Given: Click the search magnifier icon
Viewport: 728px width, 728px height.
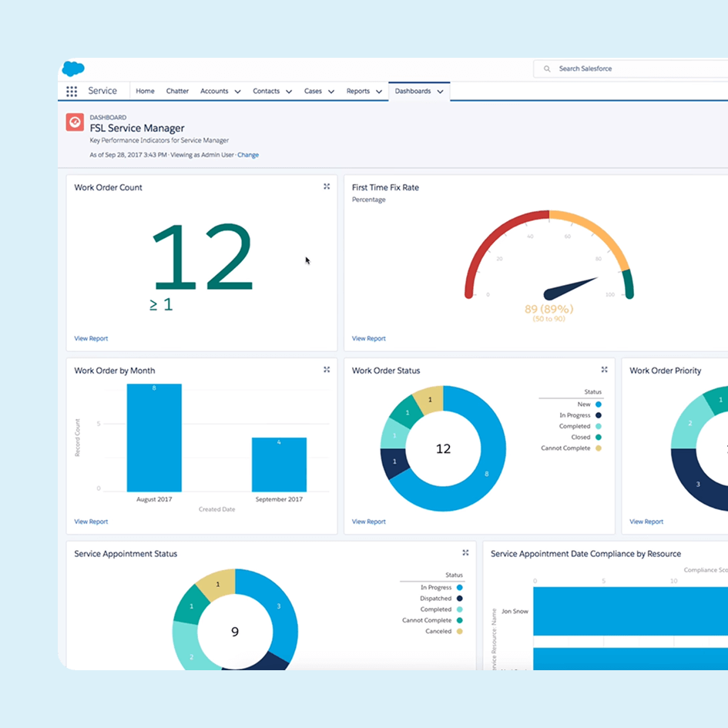Looking at the screenshot, I should [x=547, y=69].
